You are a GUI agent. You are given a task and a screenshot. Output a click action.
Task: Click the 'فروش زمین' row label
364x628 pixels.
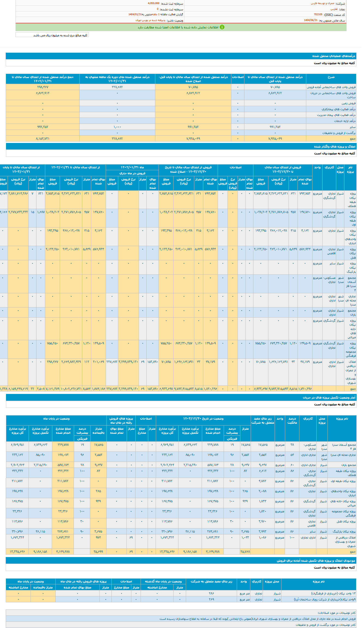348,103
